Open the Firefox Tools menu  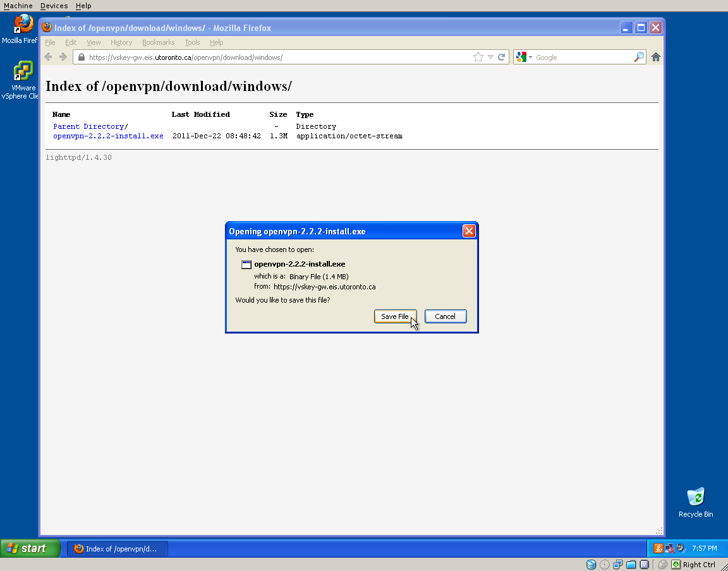(x=192, y=42)
